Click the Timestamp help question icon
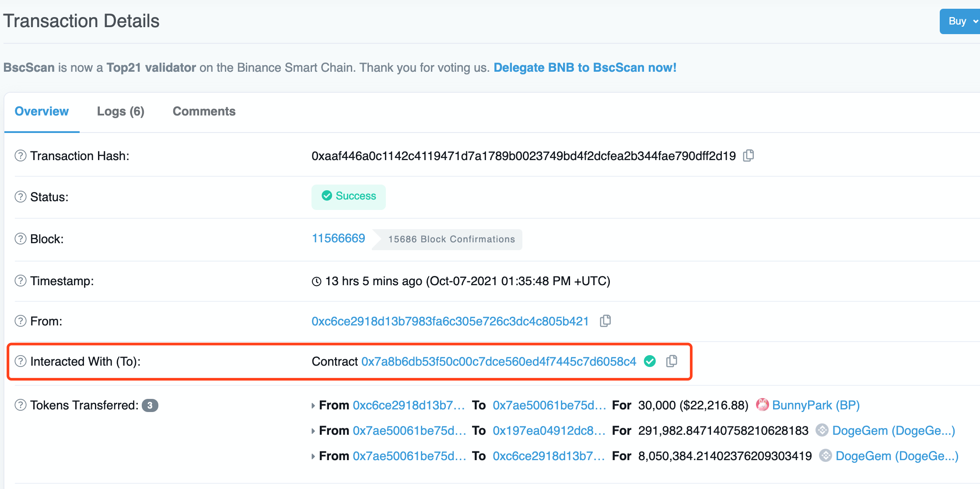The width and height of the screenshot is (980, 489). [21, 281]
